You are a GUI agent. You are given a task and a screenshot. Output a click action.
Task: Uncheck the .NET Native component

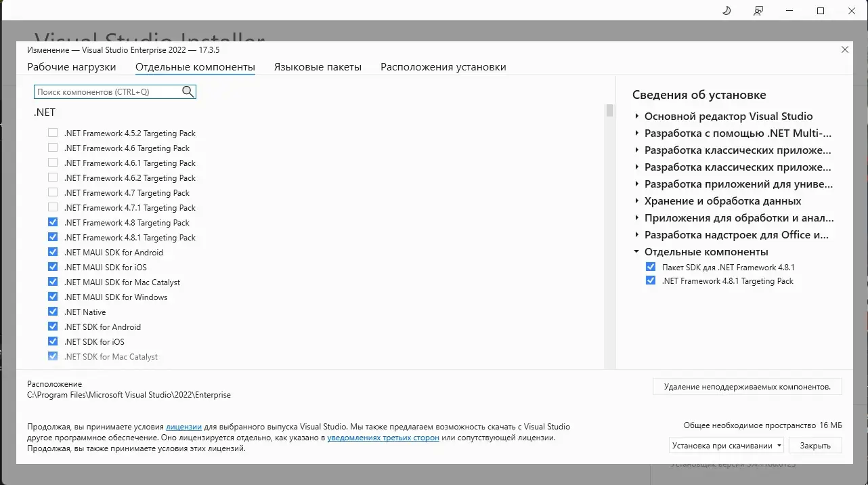pos(53,312)
